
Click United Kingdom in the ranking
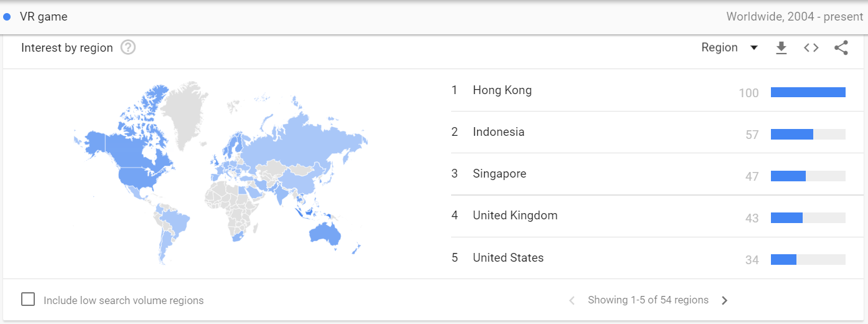pyautogui.click(x=515, y=216)
